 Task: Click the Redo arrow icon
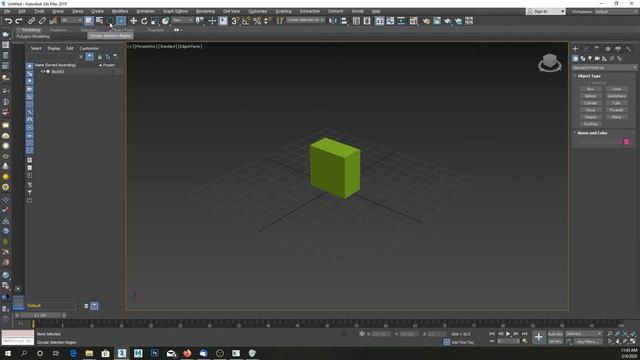click(18, 21)
